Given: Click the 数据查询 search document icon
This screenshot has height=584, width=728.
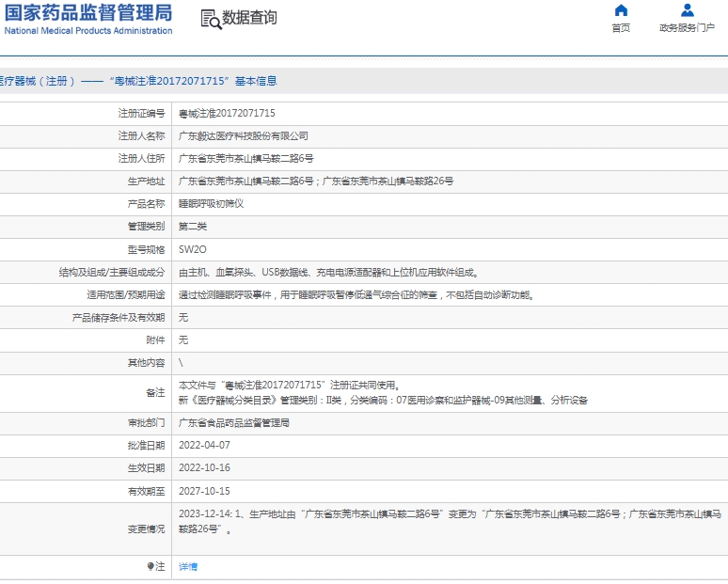Looking at the screenshot, I should click(x=211, y=20).
